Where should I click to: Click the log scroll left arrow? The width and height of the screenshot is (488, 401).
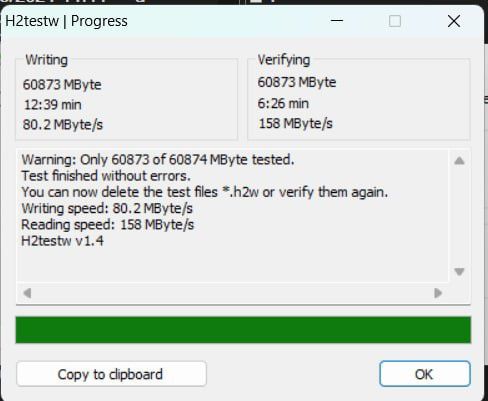pos(27,293)
